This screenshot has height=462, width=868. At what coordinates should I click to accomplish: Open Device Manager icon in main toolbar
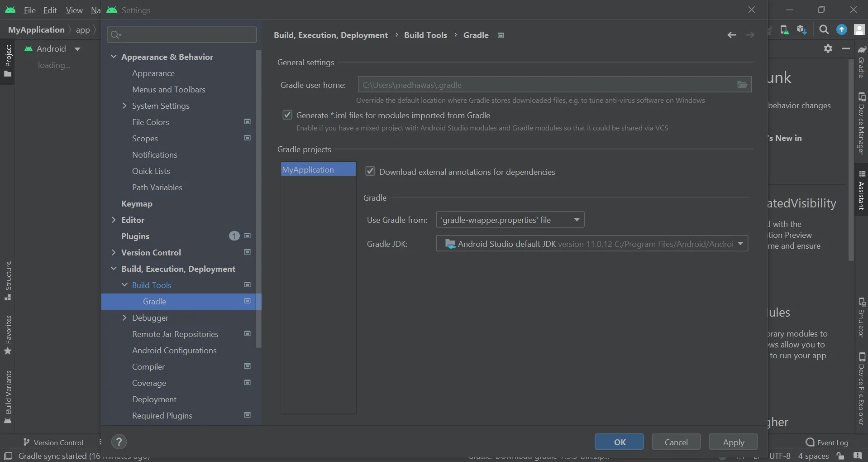click(x=785, y=30)
